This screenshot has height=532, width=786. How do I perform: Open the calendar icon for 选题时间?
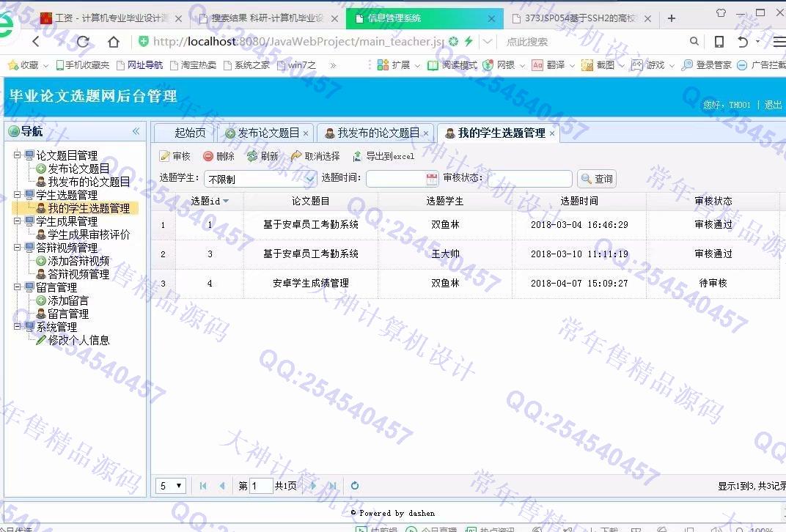432,179
